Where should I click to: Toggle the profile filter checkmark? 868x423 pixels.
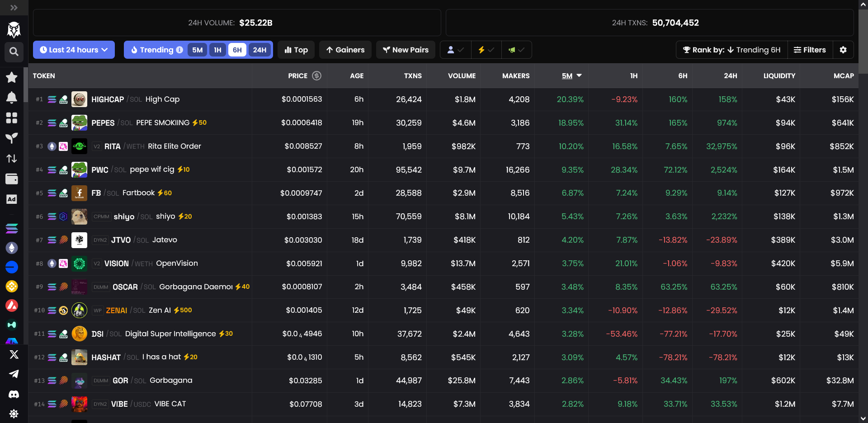coord(455,50)
